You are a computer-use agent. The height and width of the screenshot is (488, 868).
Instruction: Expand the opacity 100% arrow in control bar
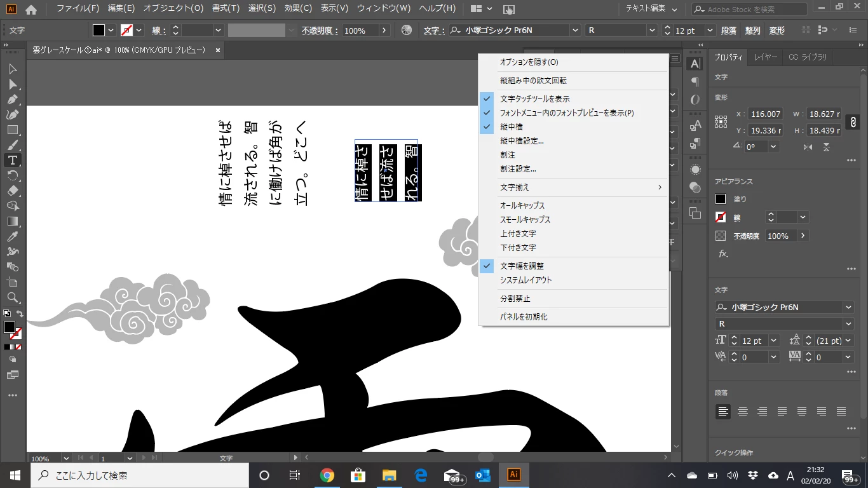tap(384, 30)
